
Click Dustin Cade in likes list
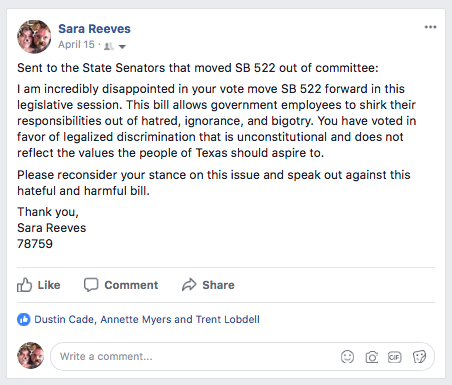tap(64, 319)
